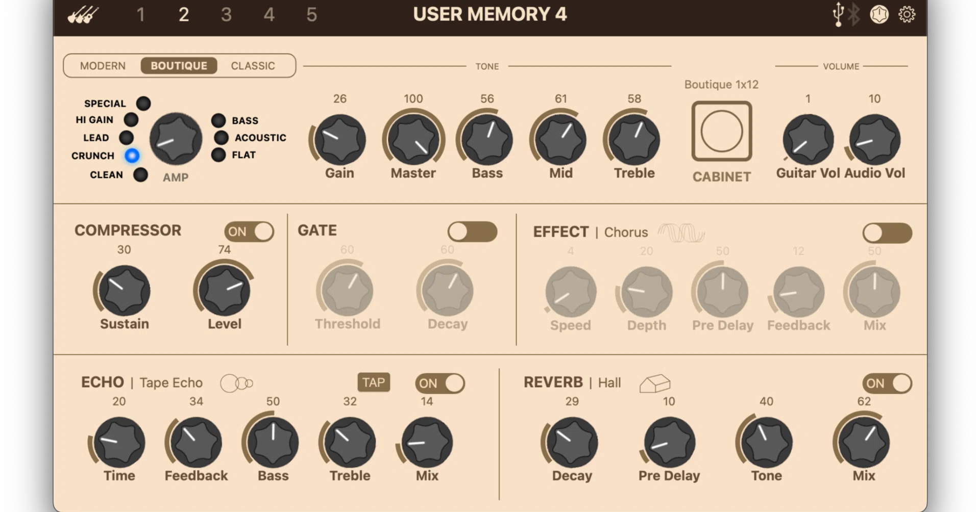
Task: Click the echo Mix knob
Action: (x=427, y=442)
